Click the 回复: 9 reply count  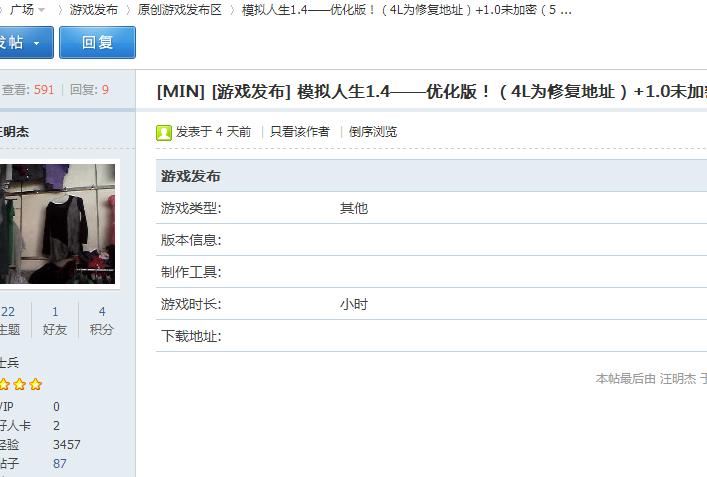89,89
